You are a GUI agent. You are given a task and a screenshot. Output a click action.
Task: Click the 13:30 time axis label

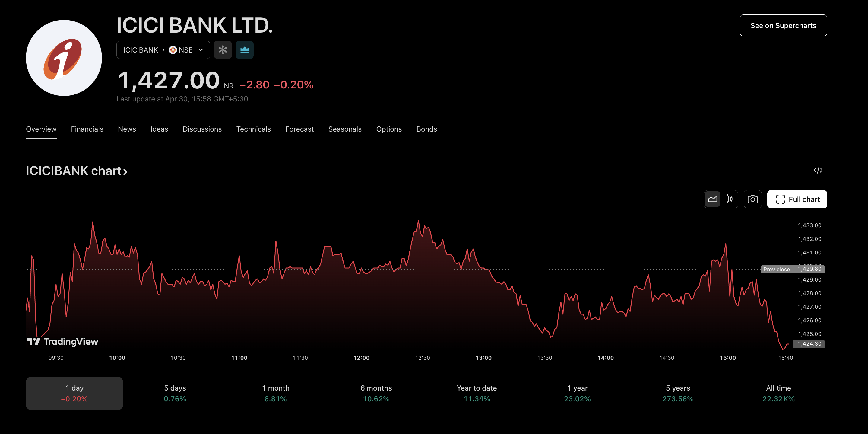coord(544,358)
